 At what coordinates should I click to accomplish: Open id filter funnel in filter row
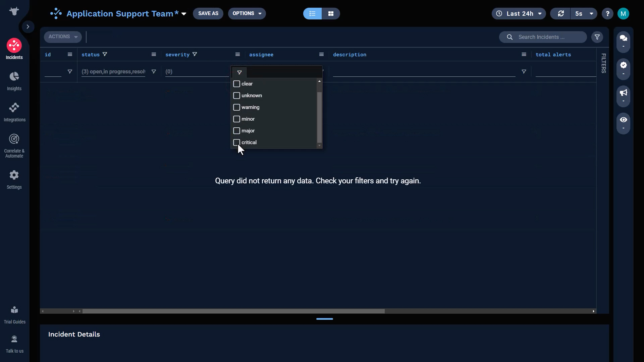[70, 71]
